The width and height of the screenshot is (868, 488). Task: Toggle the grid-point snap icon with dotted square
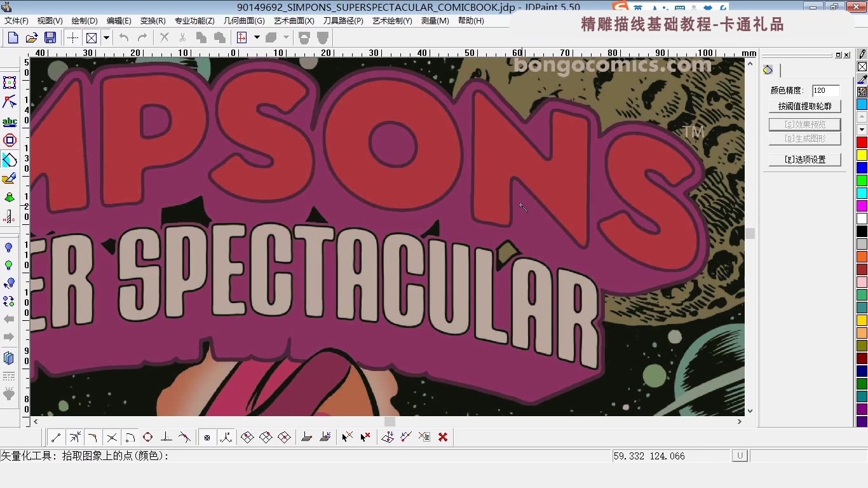point(207,437)
